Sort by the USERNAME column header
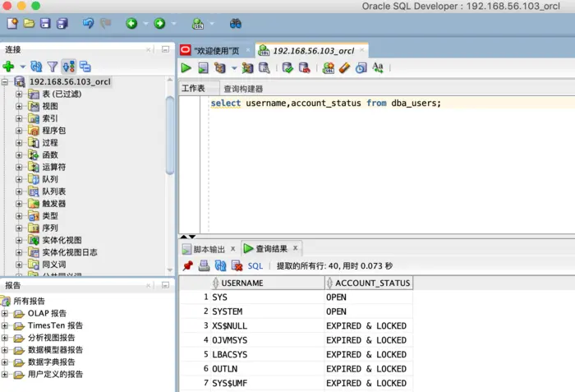This screenshot has height=392, width=575. pyautogui.click(x=268, y=283)
